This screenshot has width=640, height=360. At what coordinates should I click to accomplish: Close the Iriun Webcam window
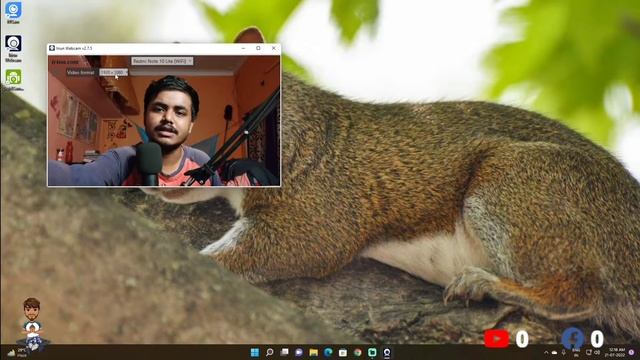click(x=273, y=48)
